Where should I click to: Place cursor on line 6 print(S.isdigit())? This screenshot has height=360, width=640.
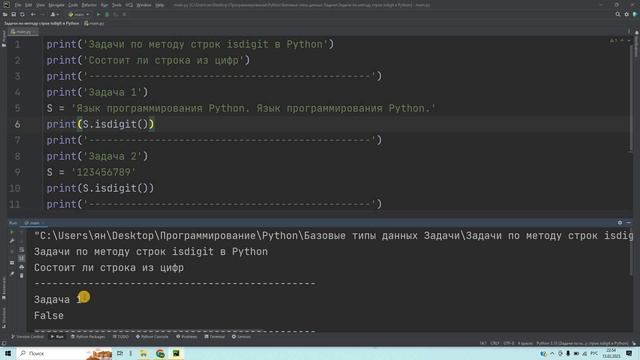(100, 124)
